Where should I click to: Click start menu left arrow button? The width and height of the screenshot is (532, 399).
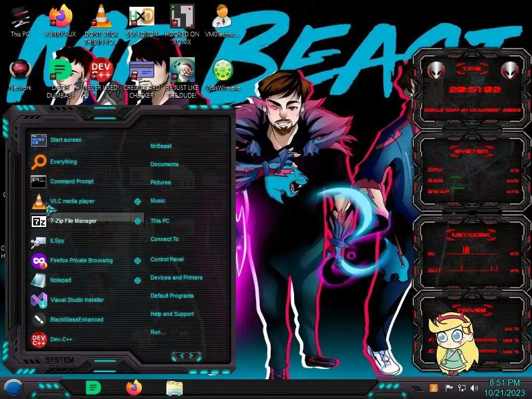(181, 355)
